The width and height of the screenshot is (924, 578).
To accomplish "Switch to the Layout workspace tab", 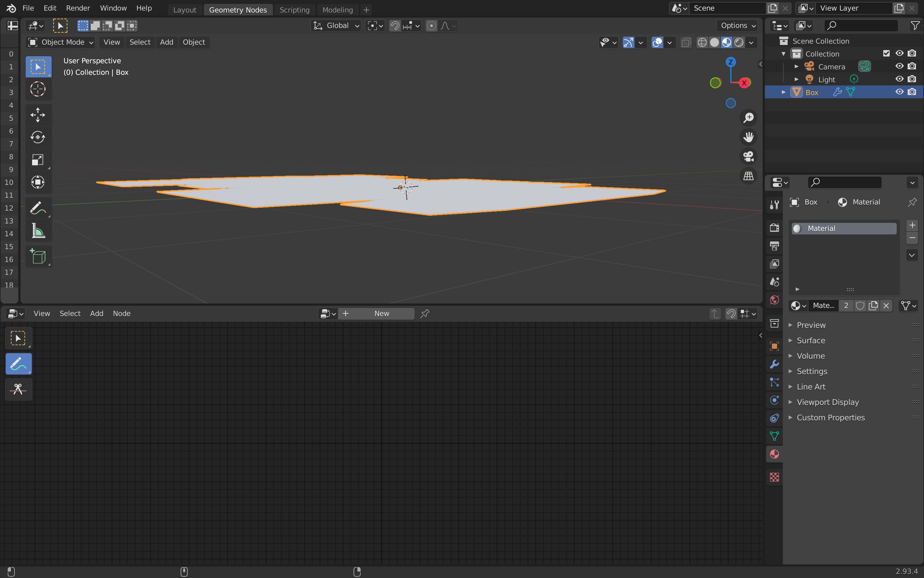I will pyautogui.click(x=184, y=10).
